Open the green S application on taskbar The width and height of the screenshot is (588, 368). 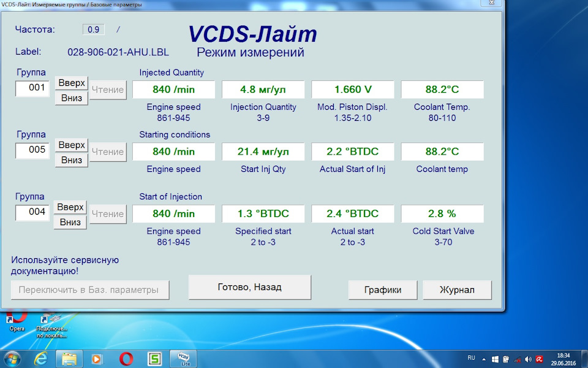(154, 359)
